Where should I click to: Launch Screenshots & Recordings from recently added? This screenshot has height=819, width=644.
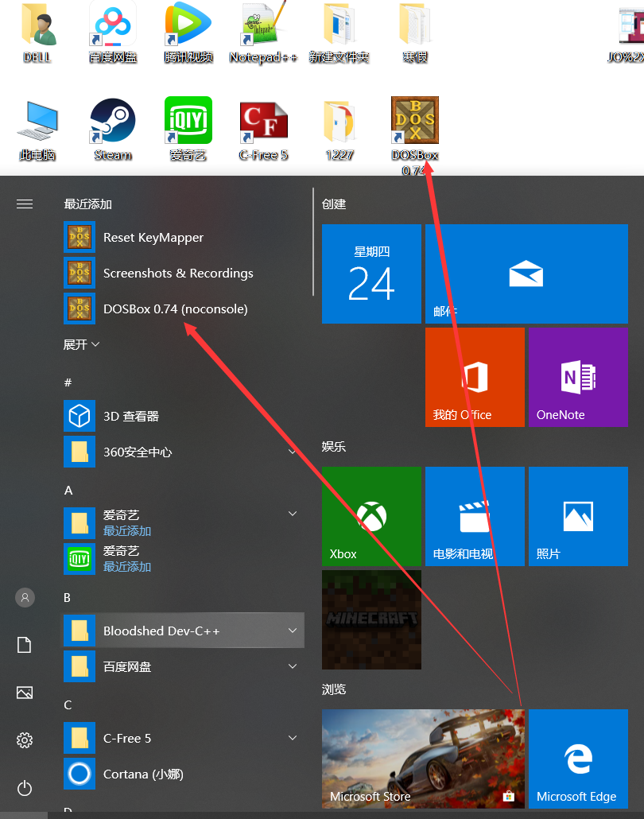(184, 274)
